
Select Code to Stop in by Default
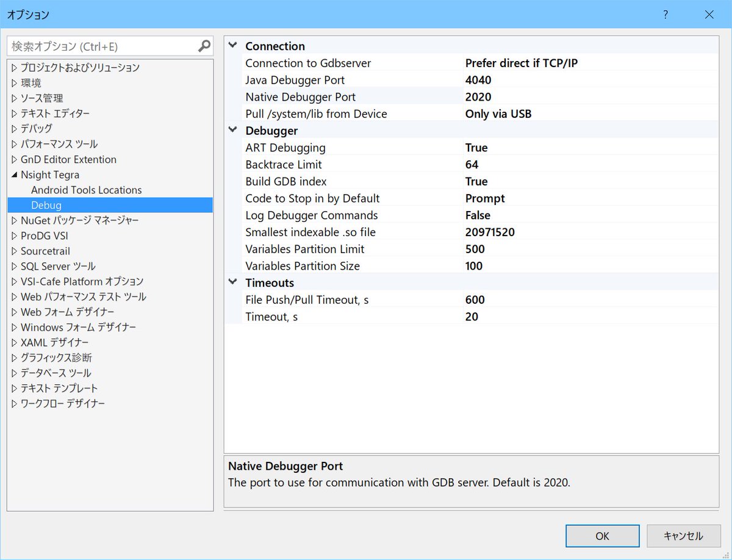click(x=312, y=198)
